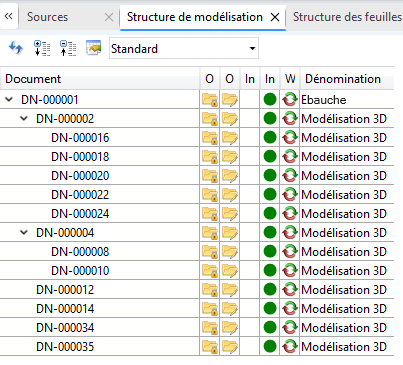Click the first In column header
The image size is (403, 365).
click(250, 79)
